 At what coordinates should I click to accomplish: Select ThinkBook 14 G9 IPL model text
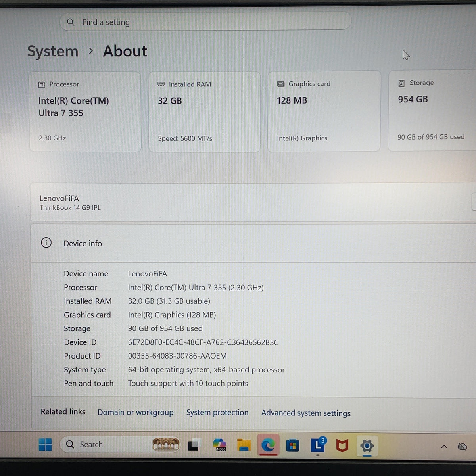pyautogui.click(x=70, y=208)
